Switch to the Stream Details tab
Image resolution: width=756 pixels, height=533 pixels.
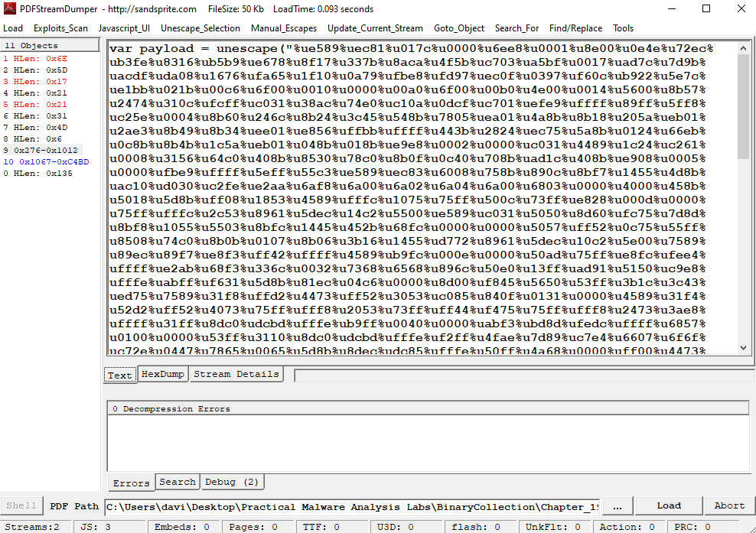point(236,374)
